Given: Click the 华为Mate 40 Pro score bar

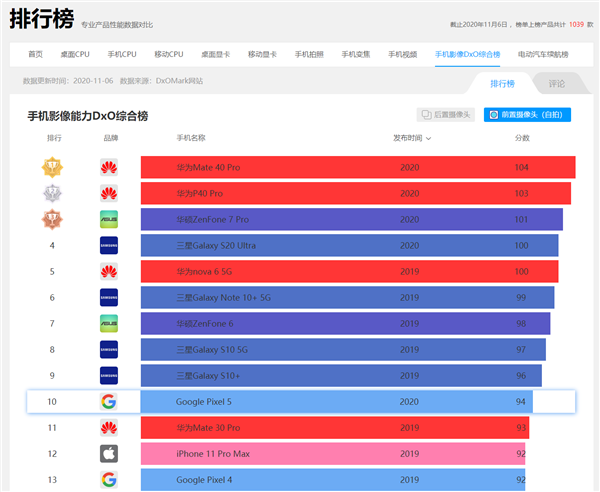Looking at the screenshot, I should 357,167.
